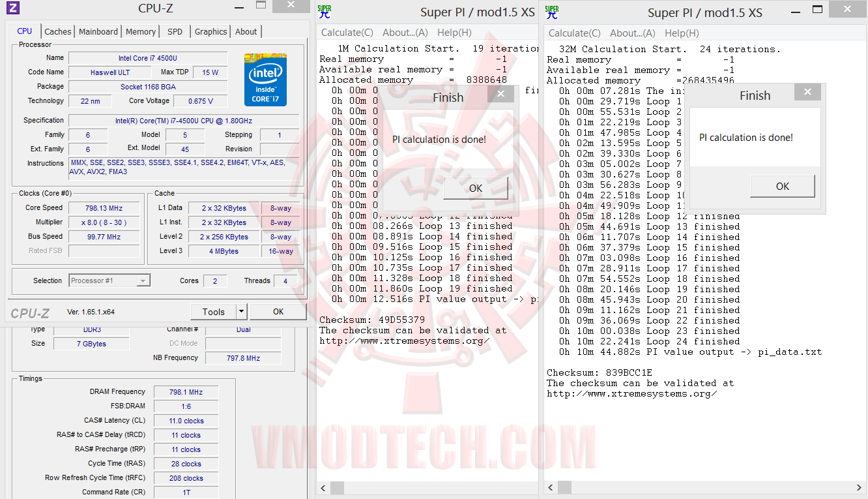Click the Bus Speed value '99.77 MHz'

click(x=104, y=237)
